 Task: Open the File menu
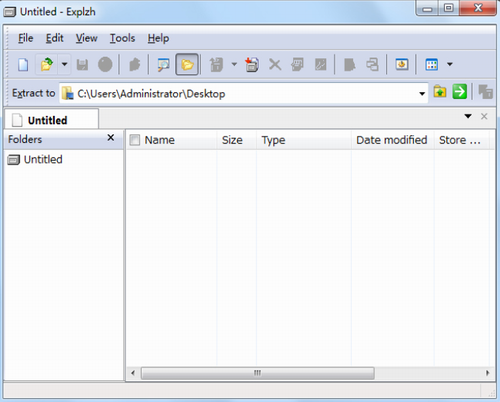click(26, 38)
